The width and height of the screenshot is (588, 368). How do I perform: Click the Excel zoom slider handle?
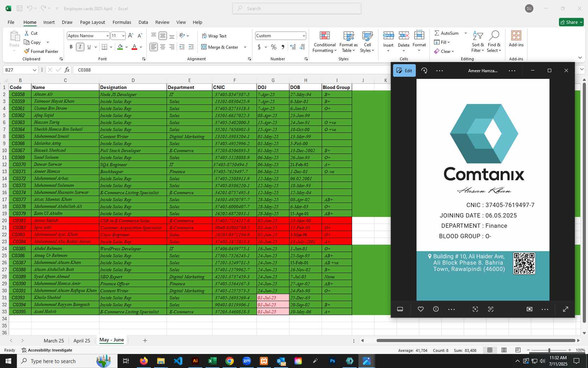tap(549, 350)
